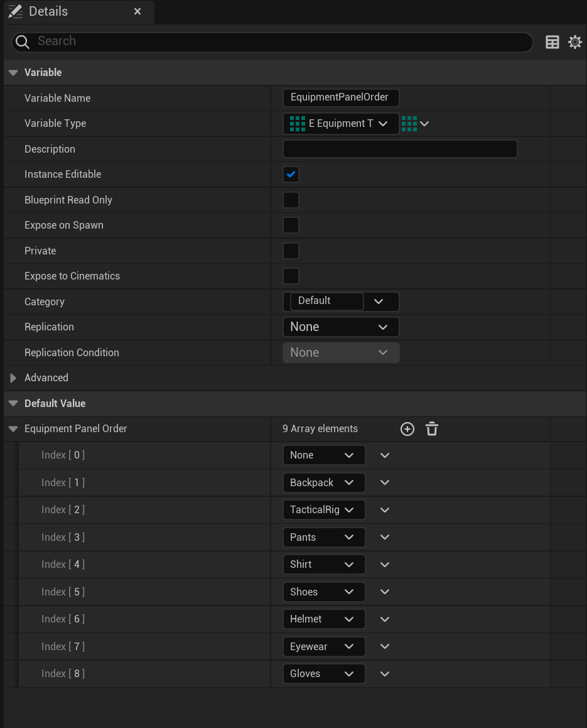
Task: Enable Blueprint Read Only checkbox
Action: 291,200
